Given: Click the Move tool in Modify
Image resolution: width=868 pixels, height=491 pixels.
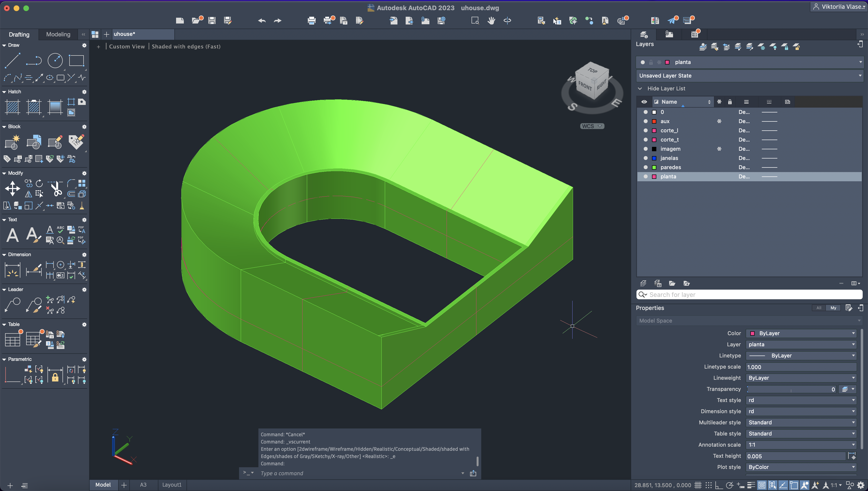Looking at the screenshot, I should tap(12, 189).
